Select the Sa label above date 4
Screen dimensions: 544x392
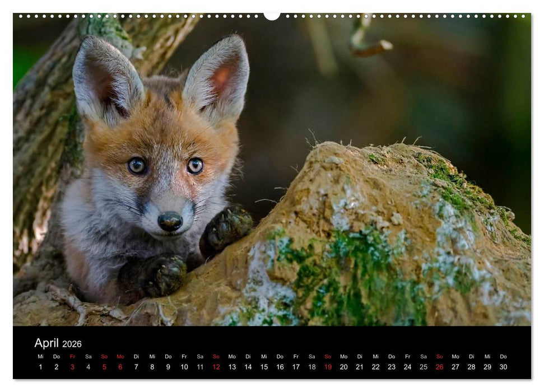coord(89,355)
